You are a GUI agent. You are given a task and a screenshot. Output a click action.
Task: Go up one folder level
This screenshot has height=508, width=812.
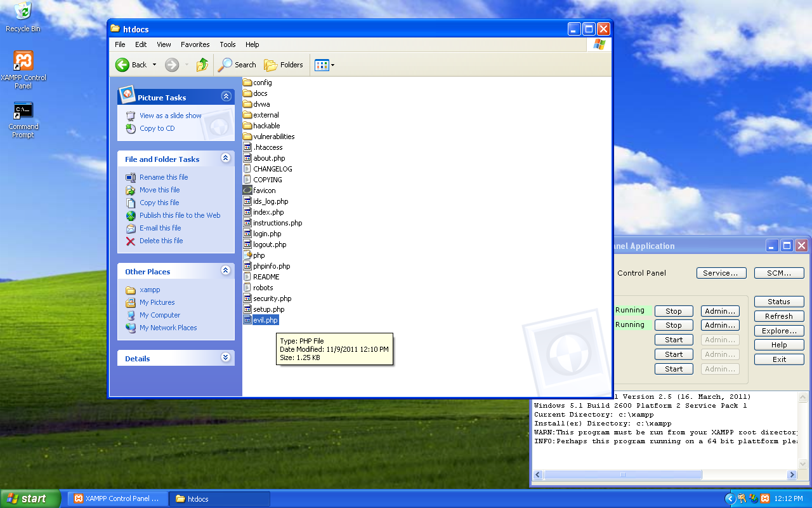click(202, 65)
